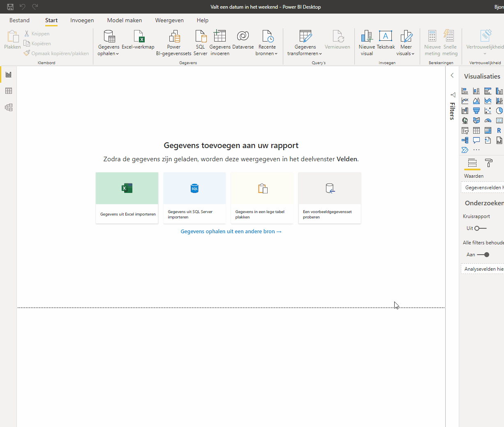Viewport: 504px width, 427px height.
Task: Choose Gegevens uit Excel importeren card
Action: pyautogui.click(x=127, y=198)
